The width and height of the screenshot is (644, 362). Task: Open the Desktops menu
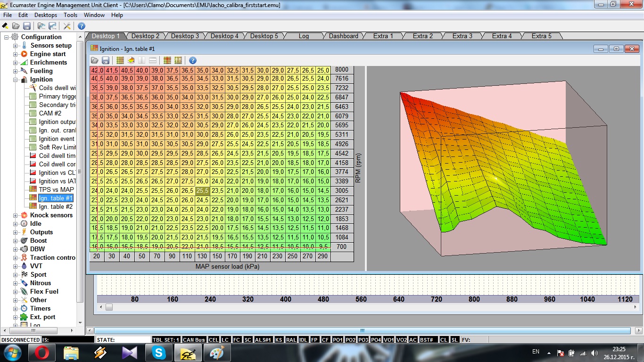tap(45, 15)
